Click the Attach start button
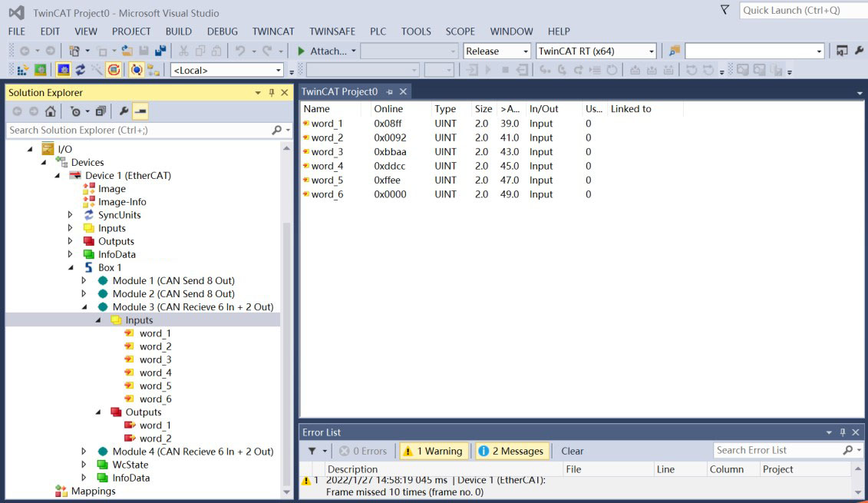Image resolution: width=868 pixels, height=503 pixels. click(x=322, y=51)
